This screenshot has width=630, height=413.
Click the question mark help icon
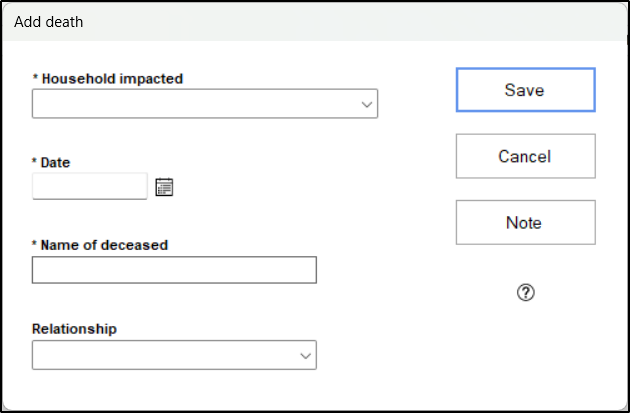click(x=526, y=292)
